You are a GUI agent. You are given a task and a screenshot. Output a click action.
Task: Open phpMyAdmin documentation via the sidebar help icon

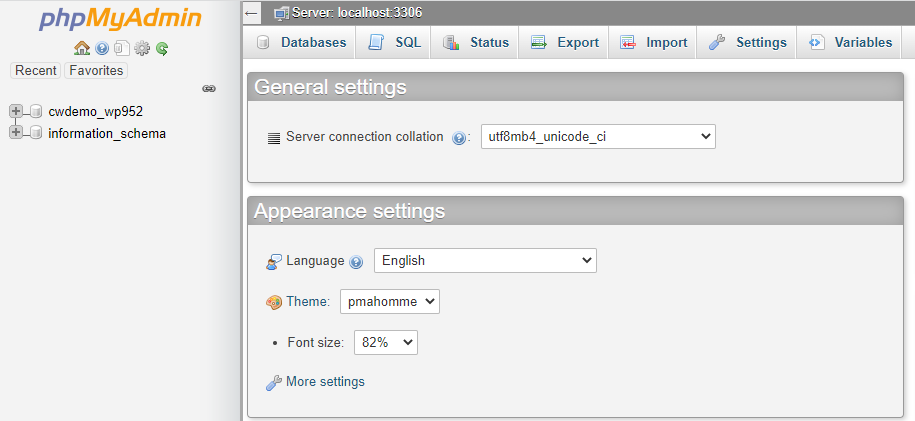102,48
